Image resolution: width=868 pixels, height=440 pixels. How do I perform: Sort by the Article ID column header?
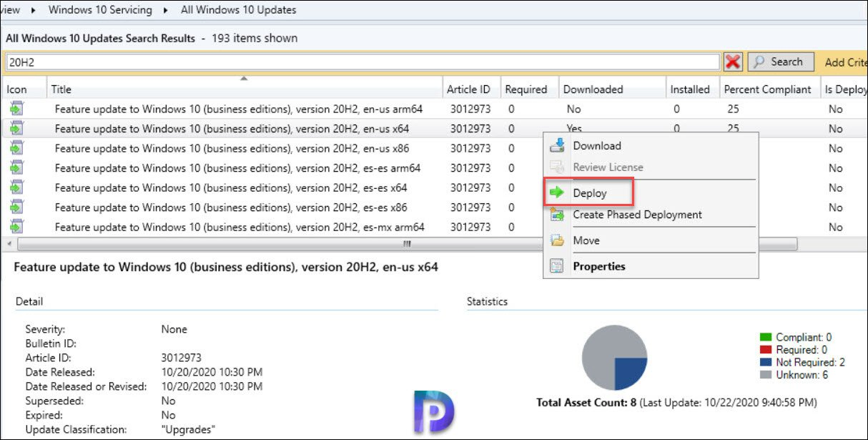pyautogui.click(x=472, y=89)
